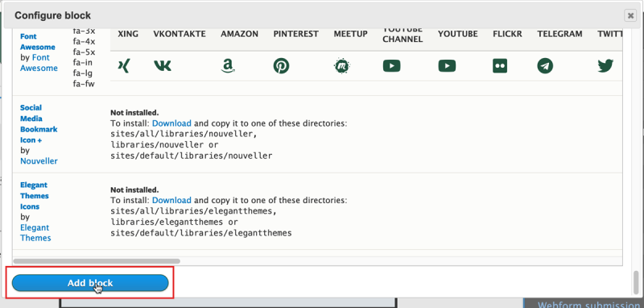
Task: Click the fa-fw size entry
Action: pyautogui.click(x=85, y=85)
